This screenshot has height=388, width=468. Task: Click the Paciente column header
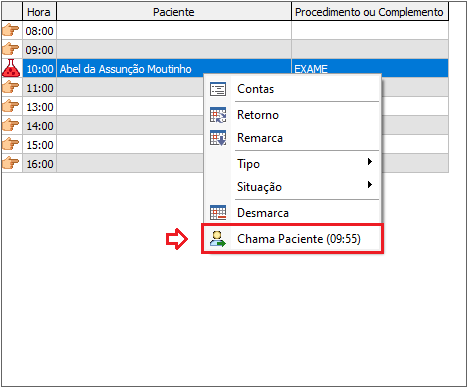coord(174,12)
